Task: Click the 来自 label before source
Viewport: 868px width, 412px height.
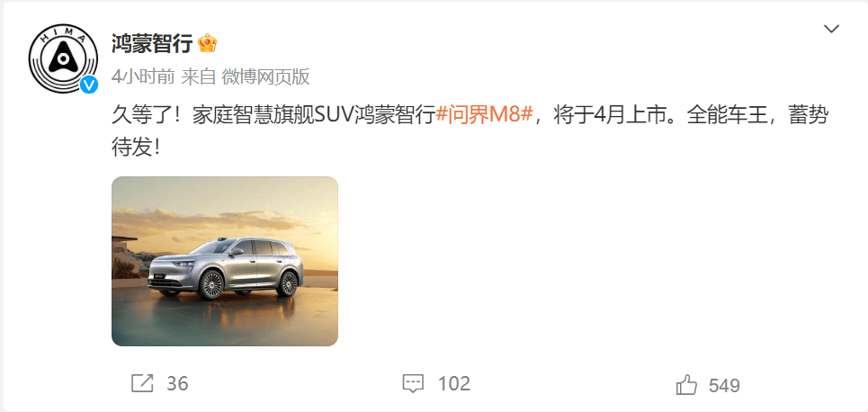Action: point(198,77)
